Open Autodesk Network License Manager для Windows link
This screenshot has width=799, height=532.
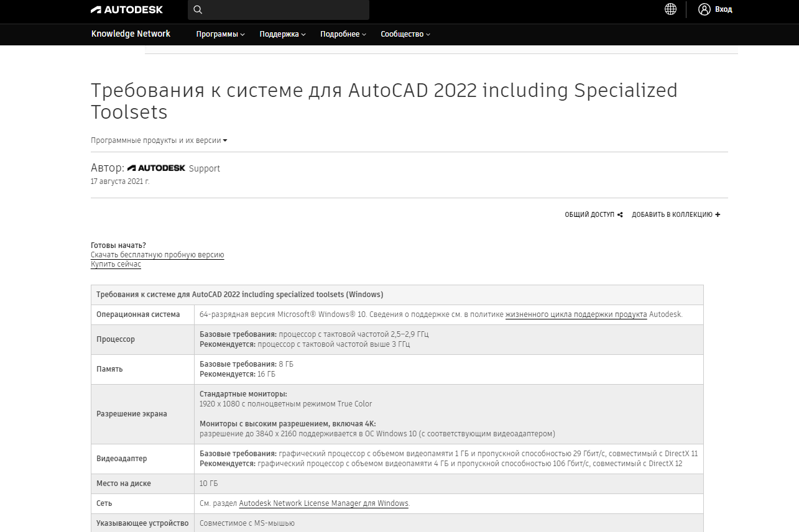click(323, 503)
